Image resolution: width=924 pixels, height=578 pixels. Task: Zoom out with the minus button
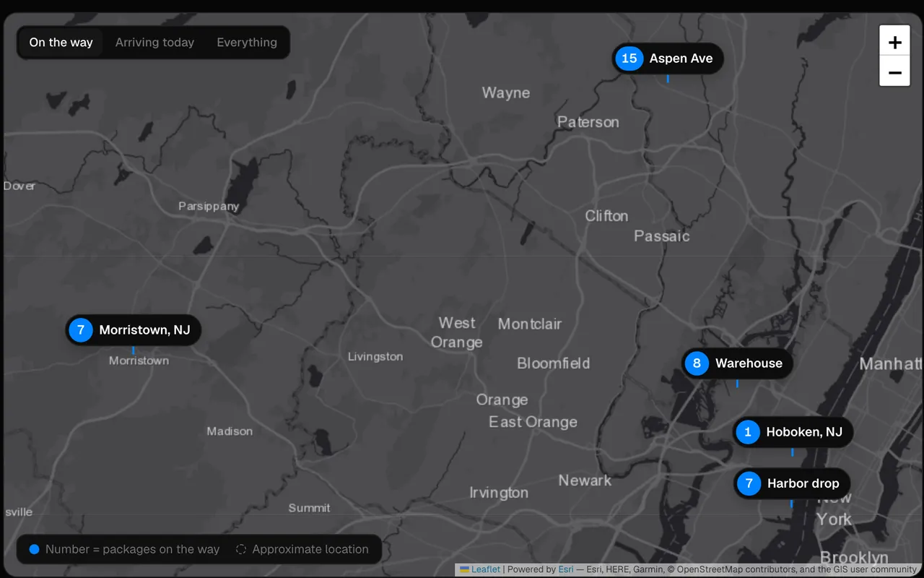894,72
